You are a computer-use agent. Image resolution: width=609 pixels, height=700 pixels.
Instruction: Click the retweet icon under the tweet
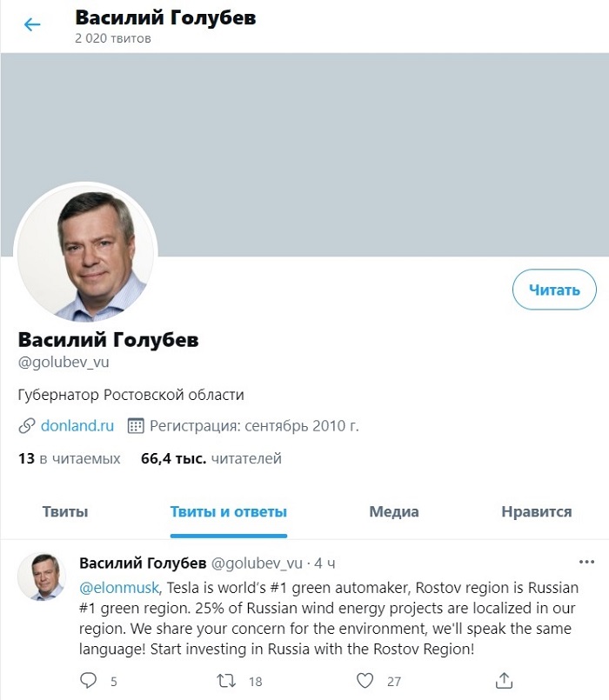(226, 680)
